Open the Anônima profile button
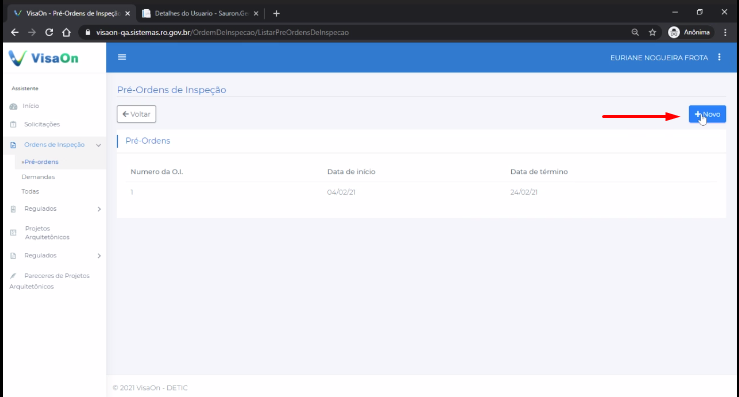739x397 pixels. click(689, 33)
